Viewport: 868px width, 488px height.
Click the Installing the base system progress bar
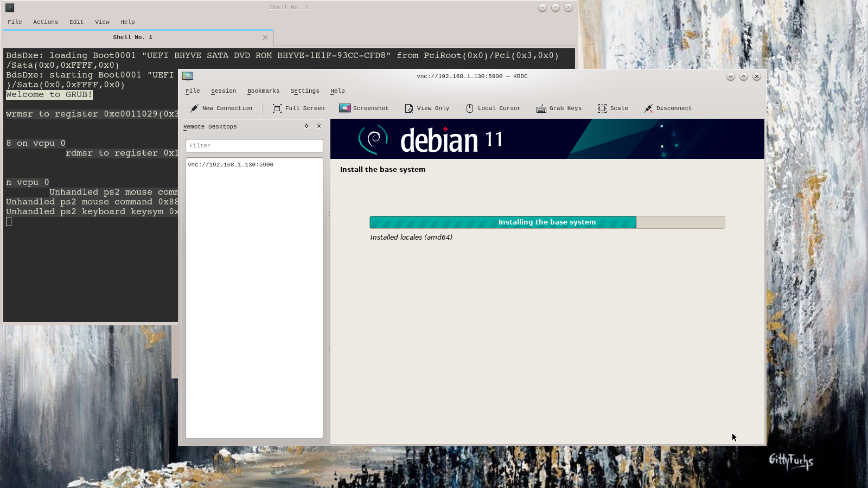tap(547, 222)
